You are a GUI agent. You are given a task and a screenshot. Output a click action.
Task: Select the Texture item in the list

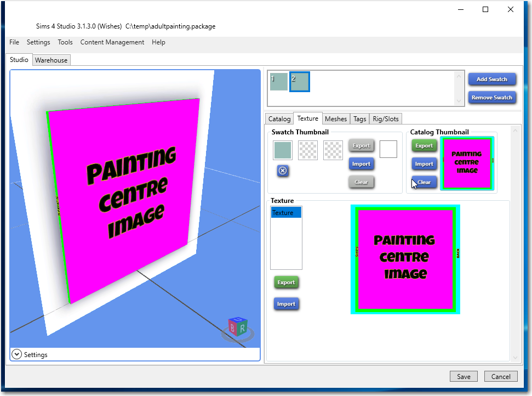point(285,213)
